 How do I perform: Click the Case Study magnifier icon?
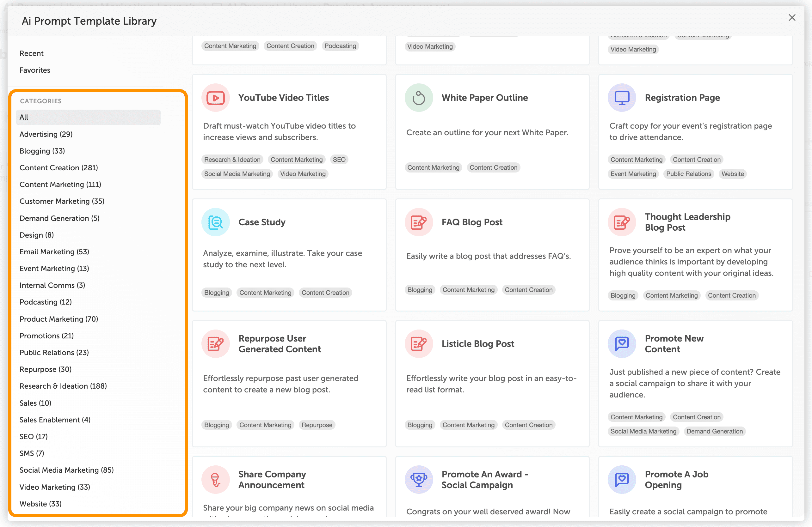[215, 222]
